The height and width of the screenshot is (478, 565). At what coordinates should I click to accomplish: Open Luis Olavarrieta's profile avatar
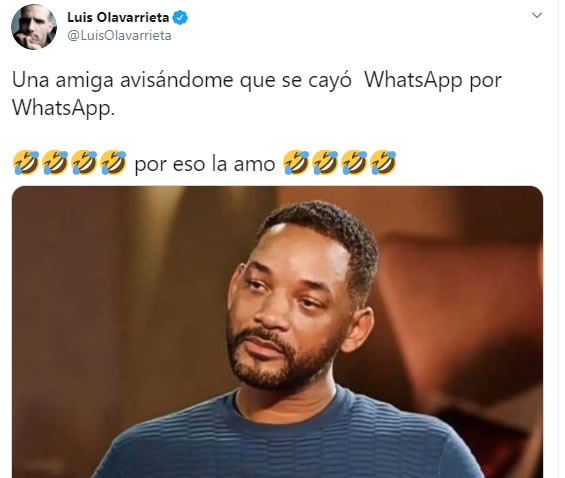[34, 27]
